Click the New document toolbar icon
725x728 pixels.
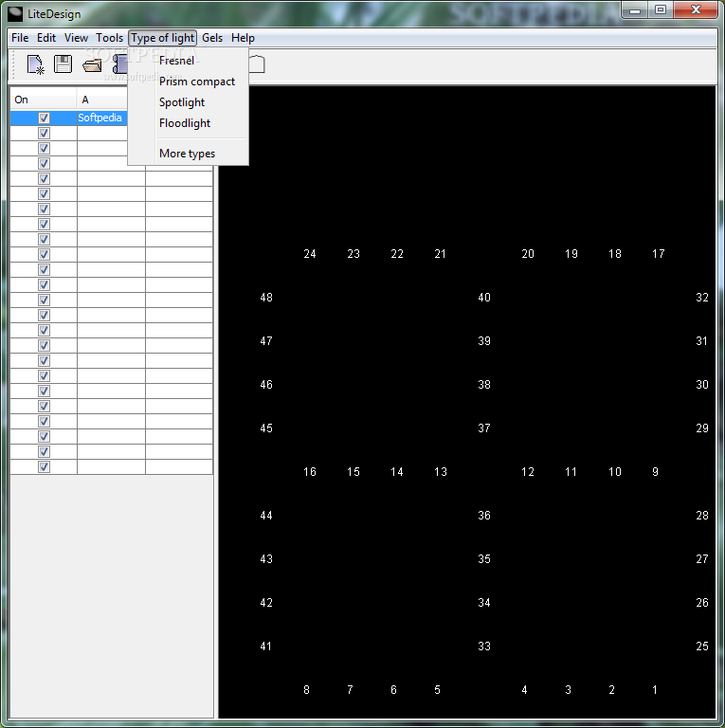click(35, 64)
